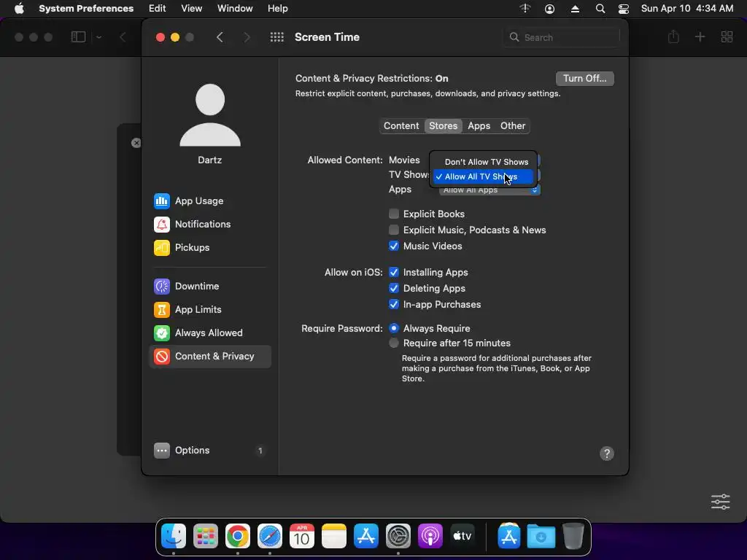Image resolution: width=747 pixels, height=560 pixels.
Task: Launch Finder from the Dock
Action: (x=174, y=537)
